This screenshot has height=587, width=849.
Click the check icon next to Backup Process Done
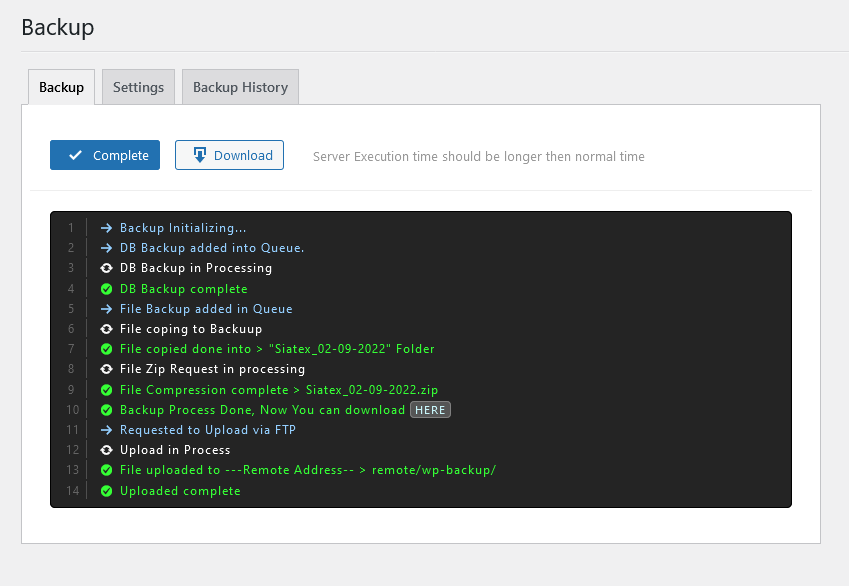pos(106,409)
